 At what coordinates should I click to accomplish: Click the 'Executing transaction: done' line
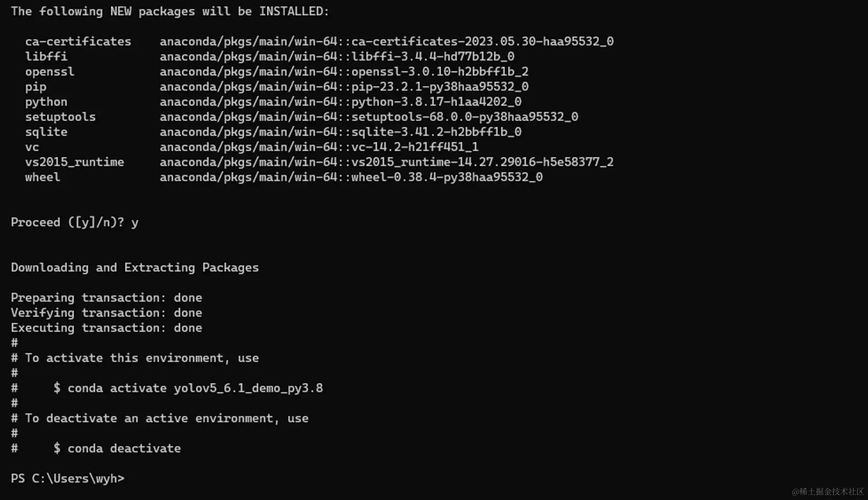pyautogui.click(x=106, y=328)
